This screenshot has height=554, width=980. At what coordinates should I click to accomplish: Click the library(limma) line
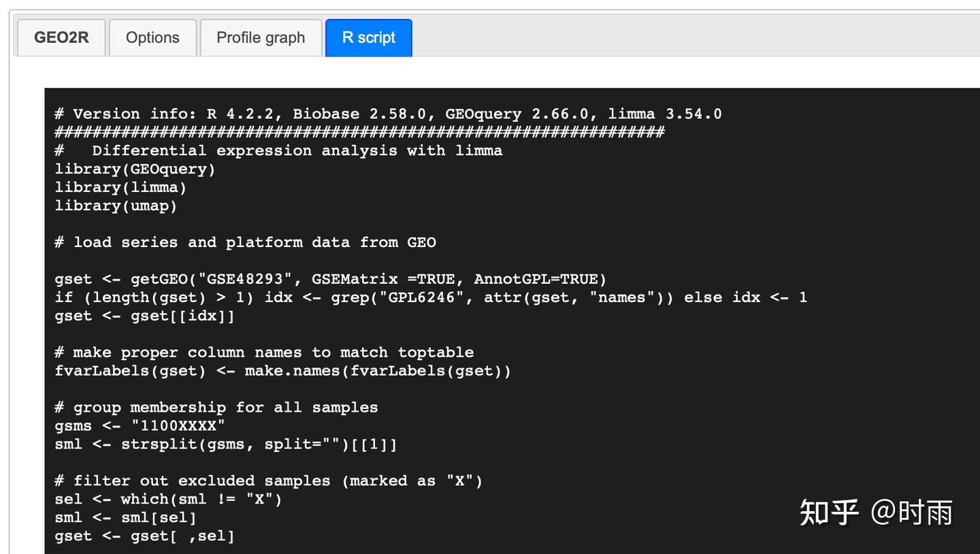pyautogui.click(x=120, y=187)
